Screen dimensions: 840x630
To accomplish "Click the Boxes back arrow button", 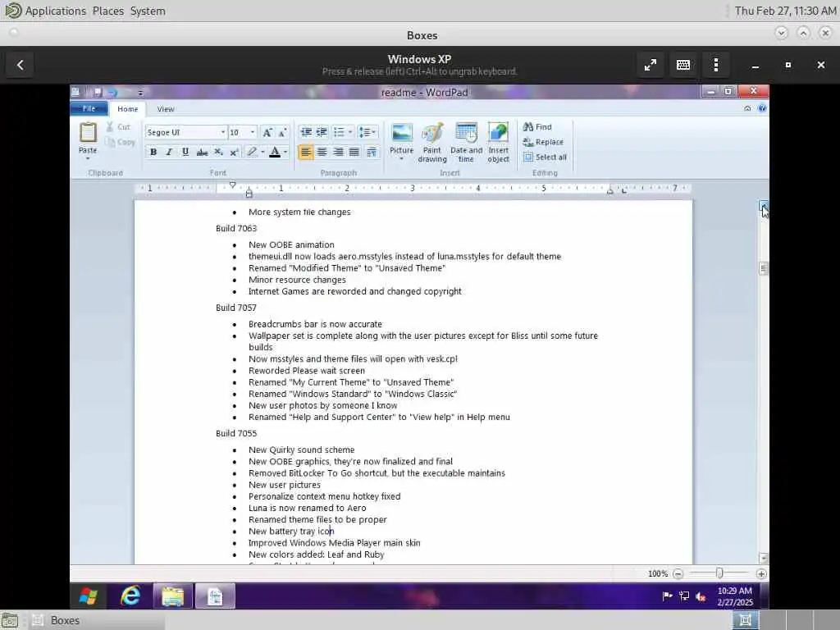I will click(x=21, y=65).
